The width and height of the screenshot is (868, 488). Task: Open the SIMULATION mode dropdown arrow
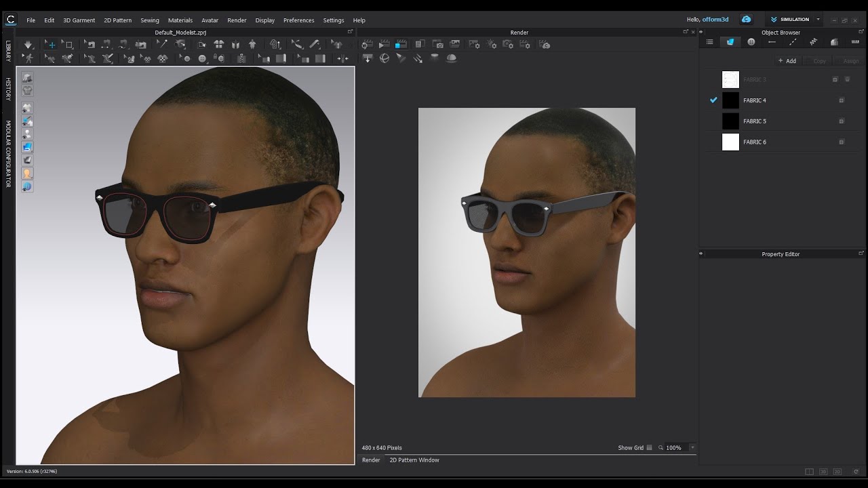coord(818,19)
